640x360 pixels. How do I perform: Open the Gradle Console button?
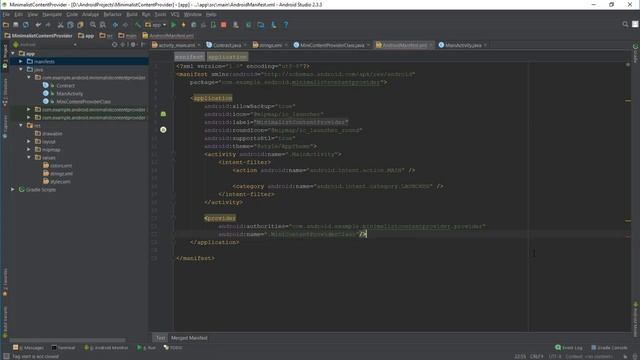click(x=609, y=348)
